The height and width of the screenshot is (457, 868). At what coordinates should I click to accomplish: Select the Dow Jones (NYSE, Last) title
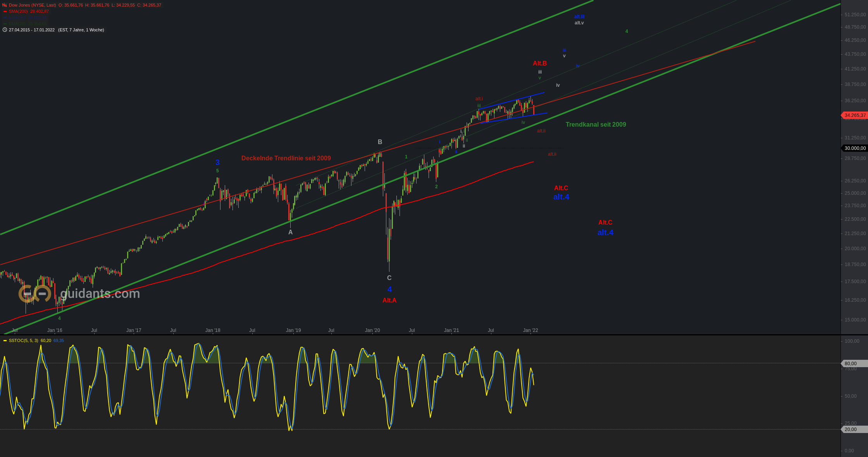(x=33, y=5)
